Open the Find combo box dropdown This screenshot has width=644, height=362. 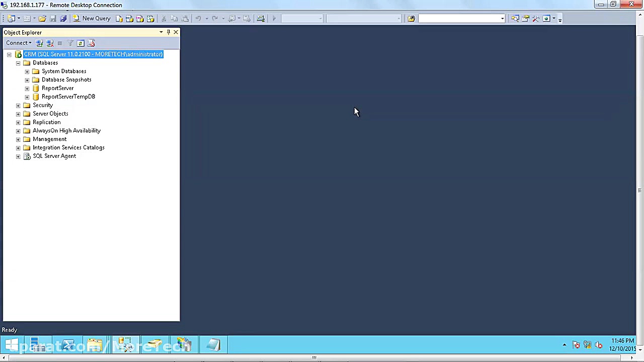click(x=502, y=19)
